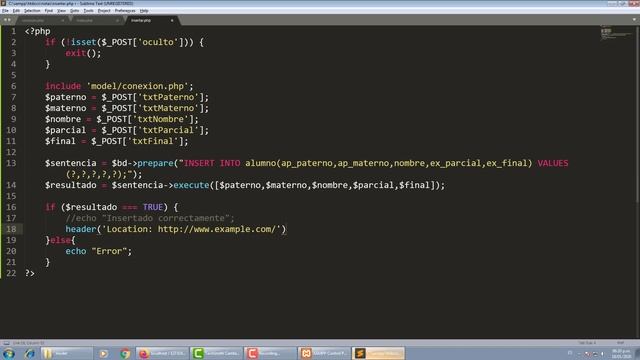Open the syntax selector in status bar
640x360 pixels.
pos(620,343)
